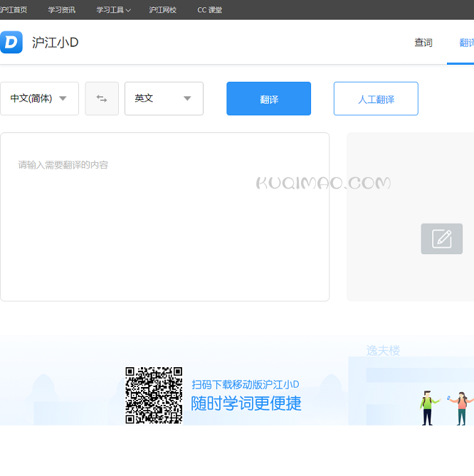Click the 随时学词更便捷 banner text
Screen dimensions: 474x476
246,403
